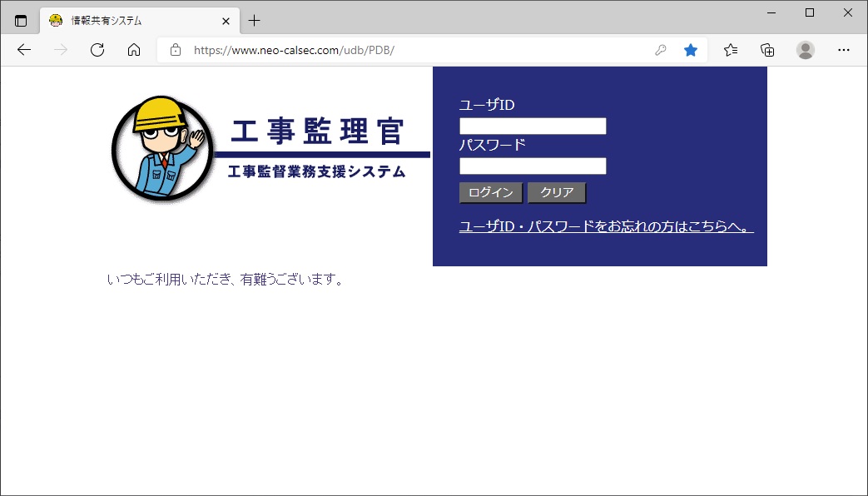868x496 pixels.
Task: Click the 工事監督業務支援システム subtitle
Action: click(x=316, y=171)
